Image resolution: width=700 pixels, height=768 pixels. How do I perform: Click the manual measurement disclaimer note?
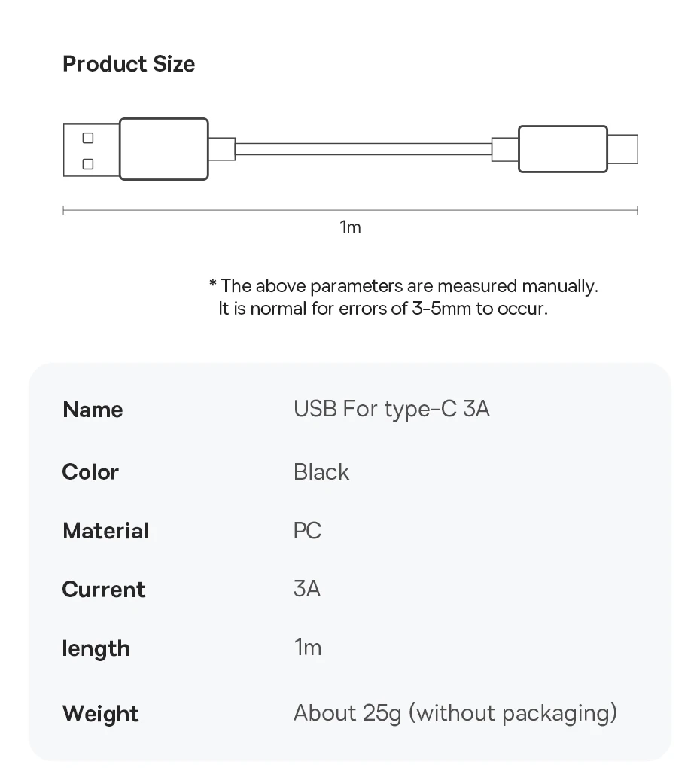pos(403,297)
